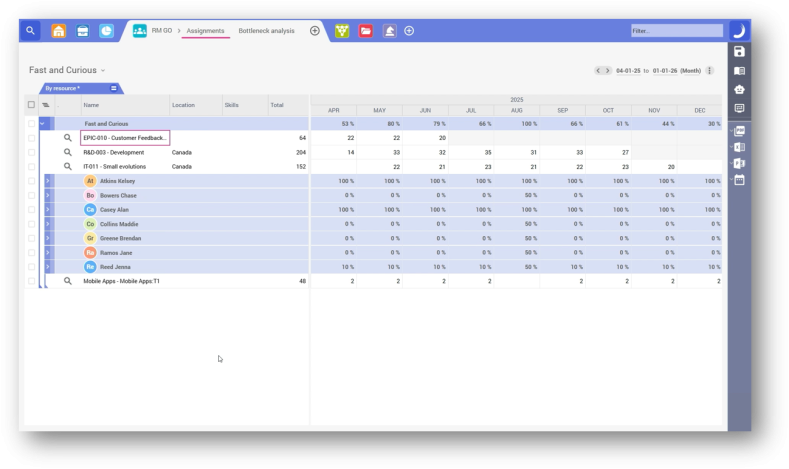Screen dimensions: 789x469
Task: Add a new tab after Bottleneck analysis
Action: point(314,31)
